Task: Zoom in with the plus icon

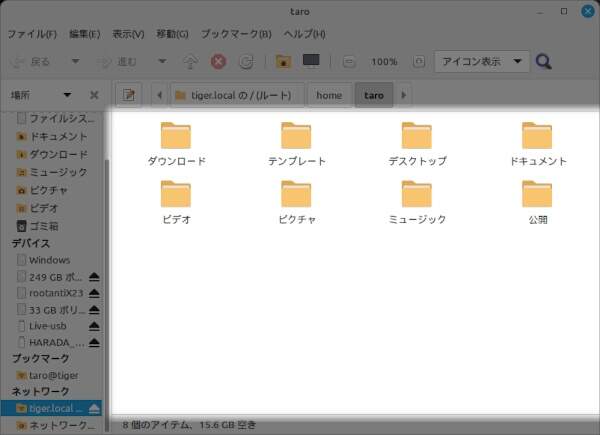Action: (419, 62)
